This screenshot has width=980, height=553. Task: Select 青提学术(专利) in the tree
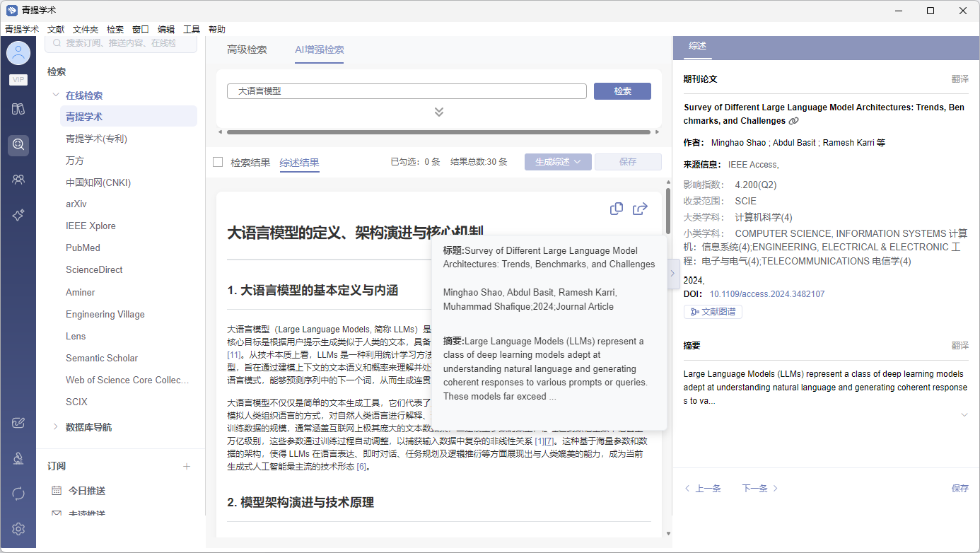tap(96, 139)
